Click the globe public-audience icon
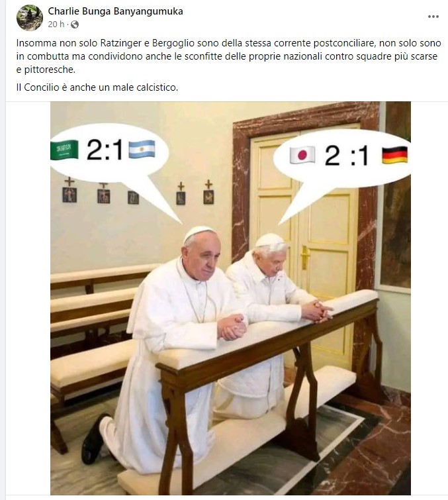This screenshot has width=448, height=500. [75, 25]
